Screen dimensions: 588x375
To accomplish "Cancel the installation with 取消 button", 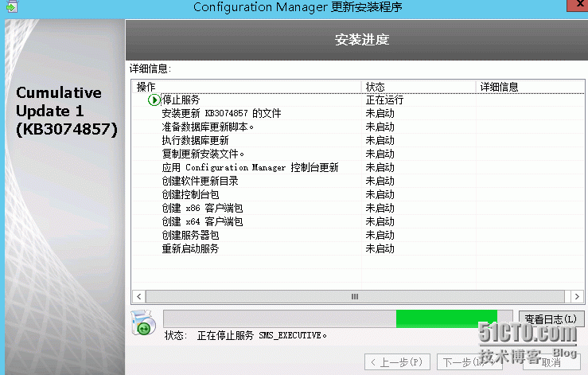I will coord(549,362).
